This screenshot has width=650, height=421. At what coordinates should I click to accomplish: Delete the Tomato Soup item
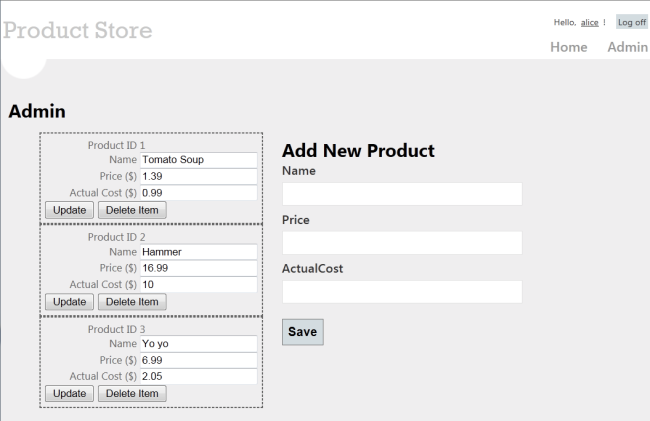[132, 210]
